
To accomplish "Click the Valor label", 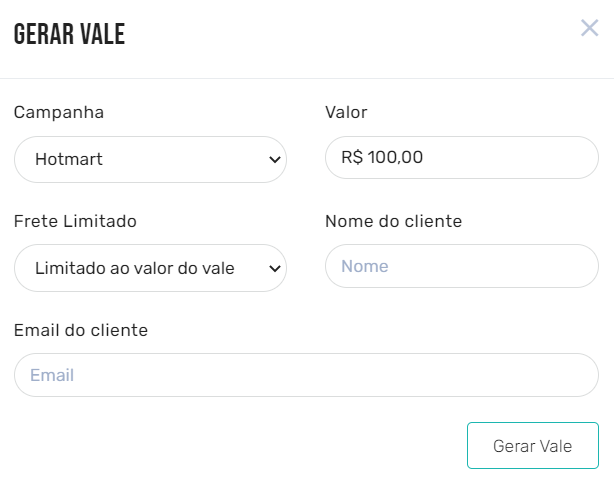I will coord(347,112).
